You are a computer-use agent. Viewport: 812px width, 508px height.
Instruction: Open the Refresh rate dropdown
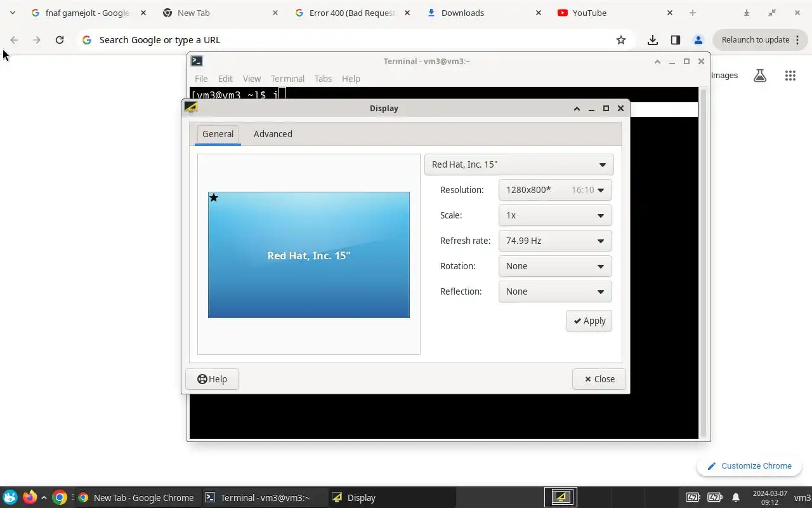coord(555,241)
